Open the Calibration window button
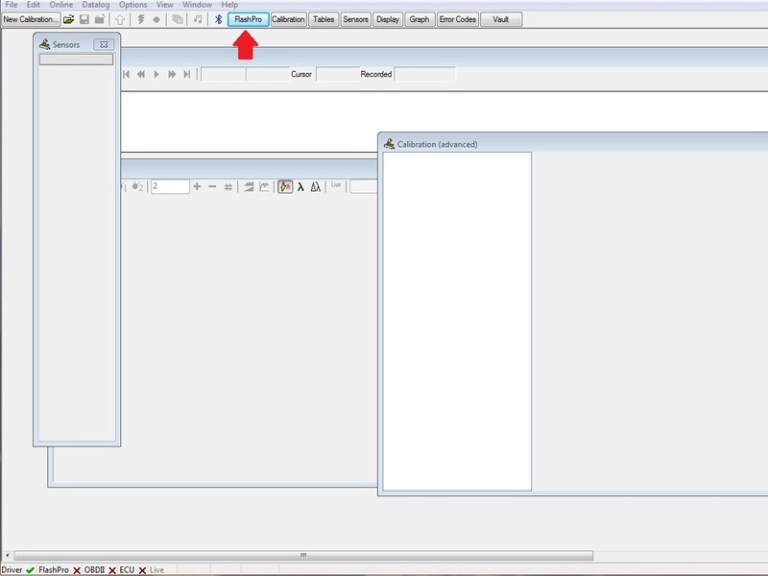 (x=288, y=20)
